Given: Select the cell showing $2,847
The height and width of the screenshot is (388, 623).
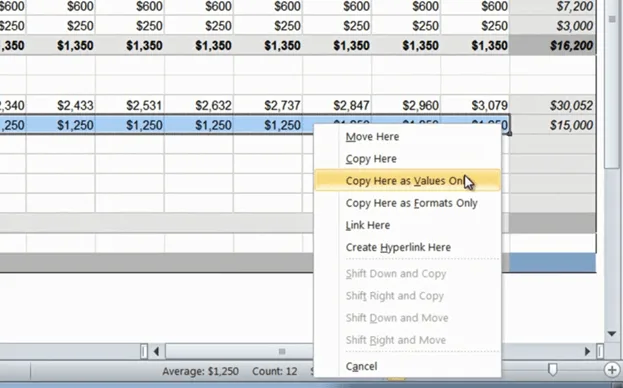Looking at the screenshot, I should coord(337,105).
